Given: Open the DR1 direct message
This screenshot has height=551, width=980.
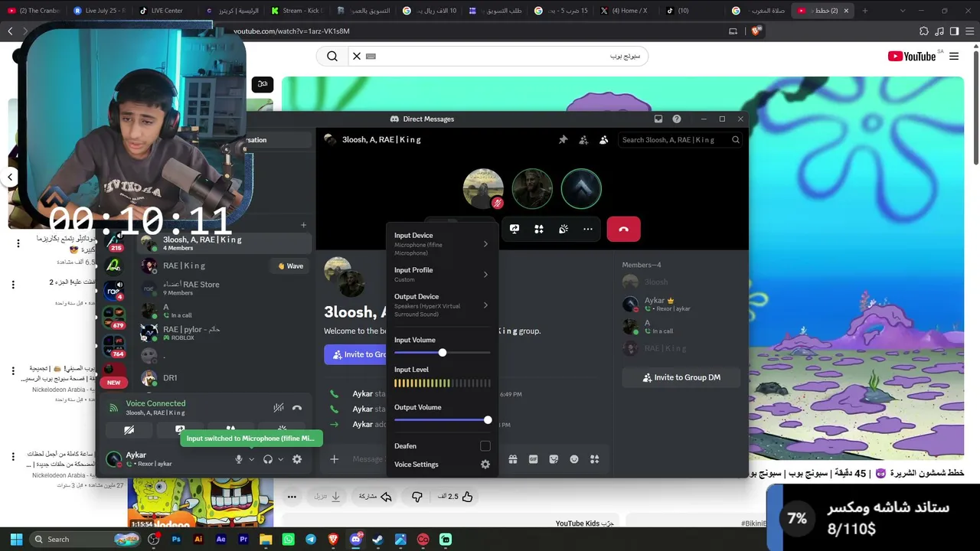Looking at the screenshot, I should pyautogui.click(x=225, y=378).
